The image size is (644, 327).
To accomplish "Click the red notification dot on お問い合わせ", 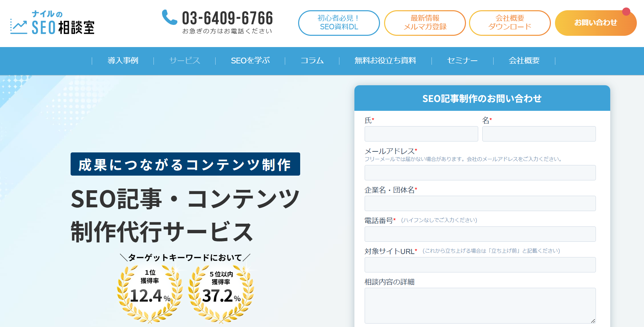I will [626, 11].
